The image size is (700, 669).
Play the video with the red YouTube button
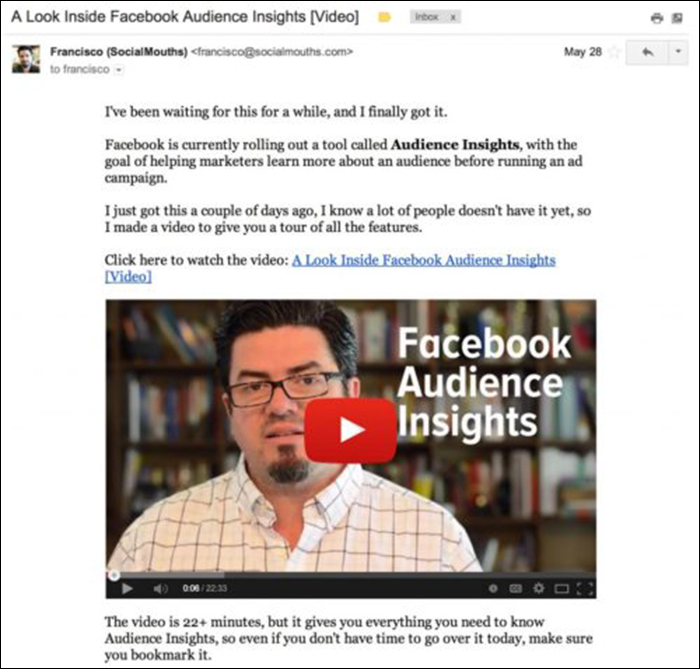coord(350,431)
